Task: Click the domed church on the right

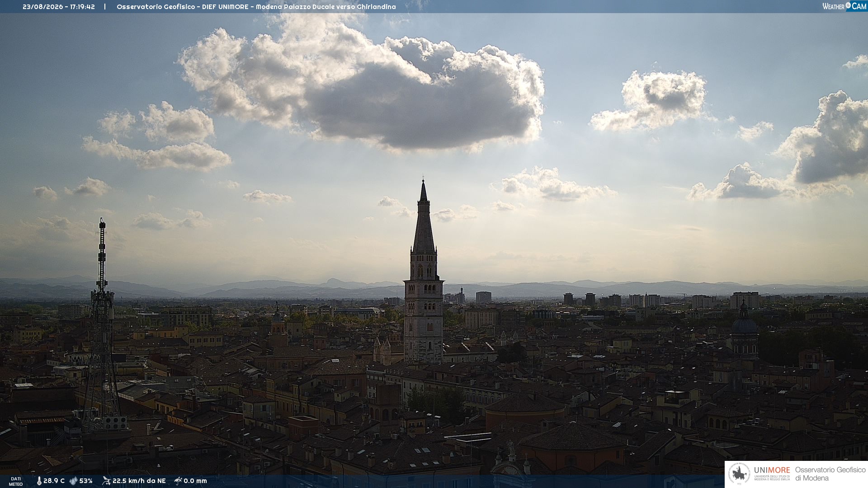Action: 744,332
